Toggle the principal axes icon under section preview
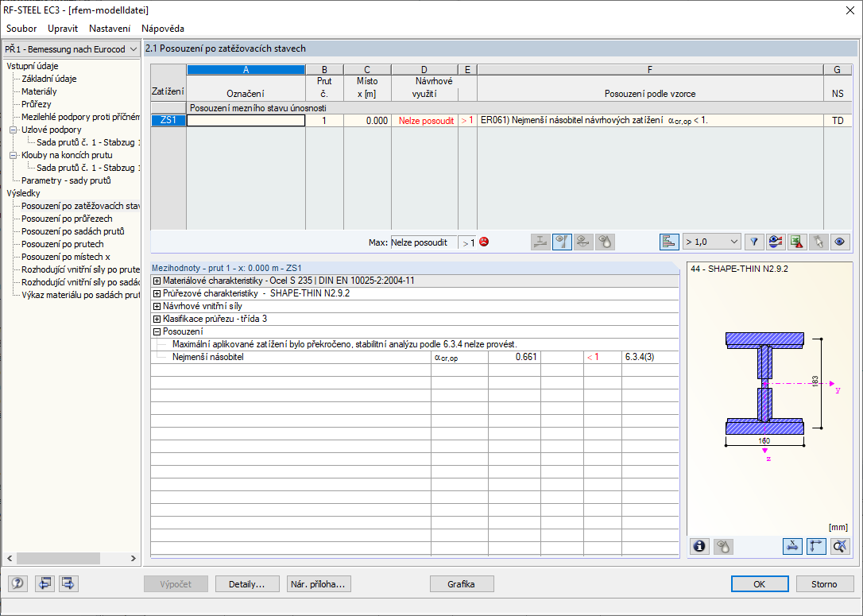863x616 pixels. coord(815,546)
